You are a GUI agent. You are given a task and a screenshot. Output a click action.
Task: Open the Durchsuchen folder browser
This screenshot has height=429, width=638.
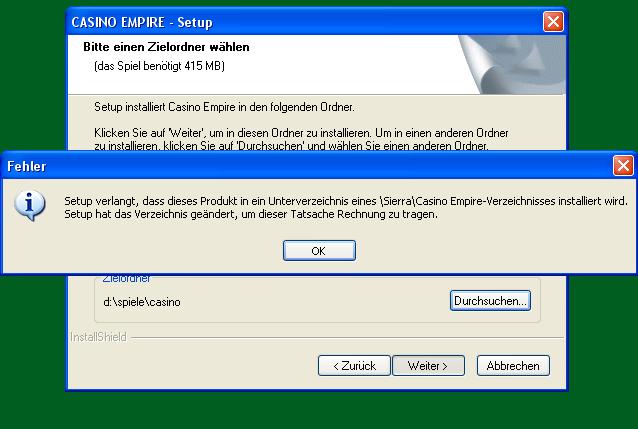click(490, 300)
